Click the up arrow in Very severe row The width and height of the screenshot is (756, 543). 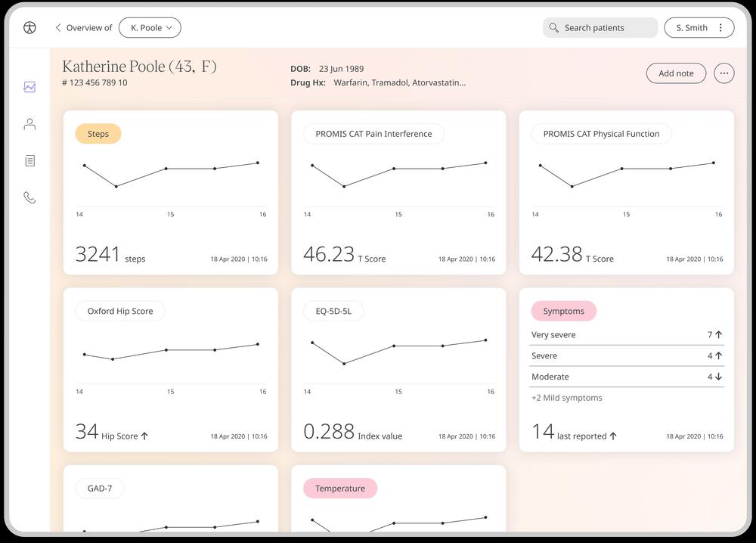pyautogui.click(x=718, y=335)
